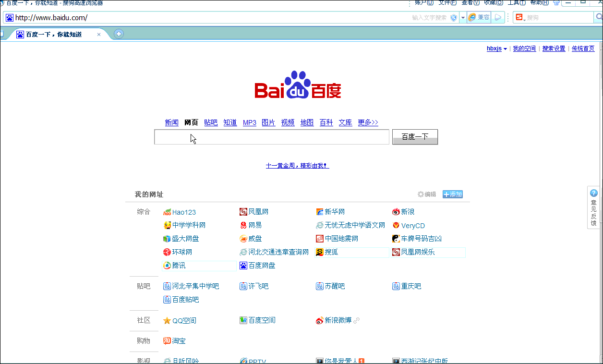Viewport: 603px width, 364px height.
Task: Click the 中国地震网 red icon
Action: 320,239
